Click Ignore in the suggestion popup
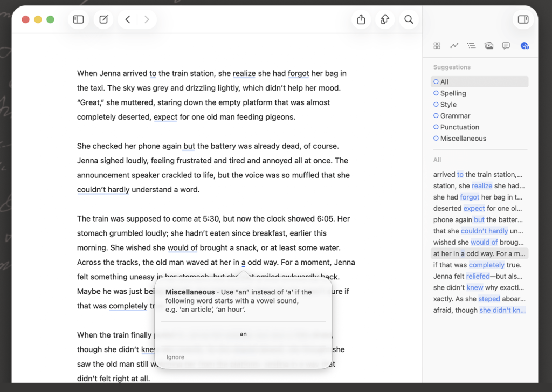Image resolution: width=552 pixels, height=392 pixels. (x=175, y=357)
